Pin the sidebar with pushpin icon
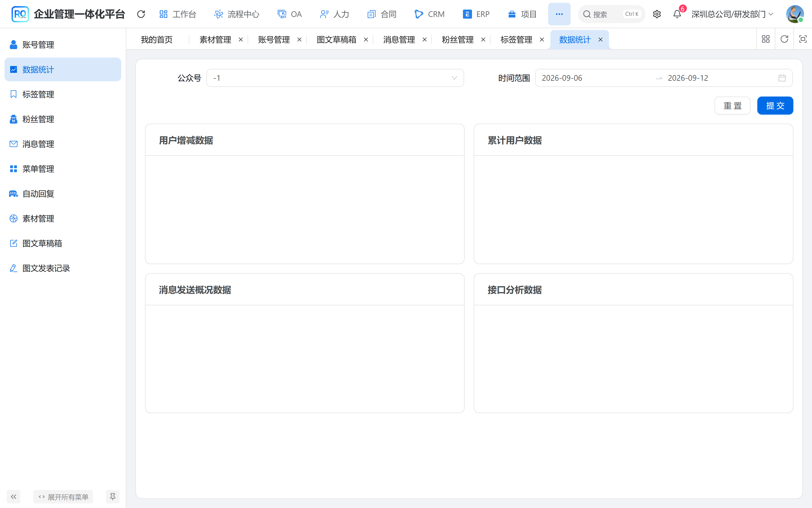This screenshot has width=812, height=508. click(x=113, y=496)
